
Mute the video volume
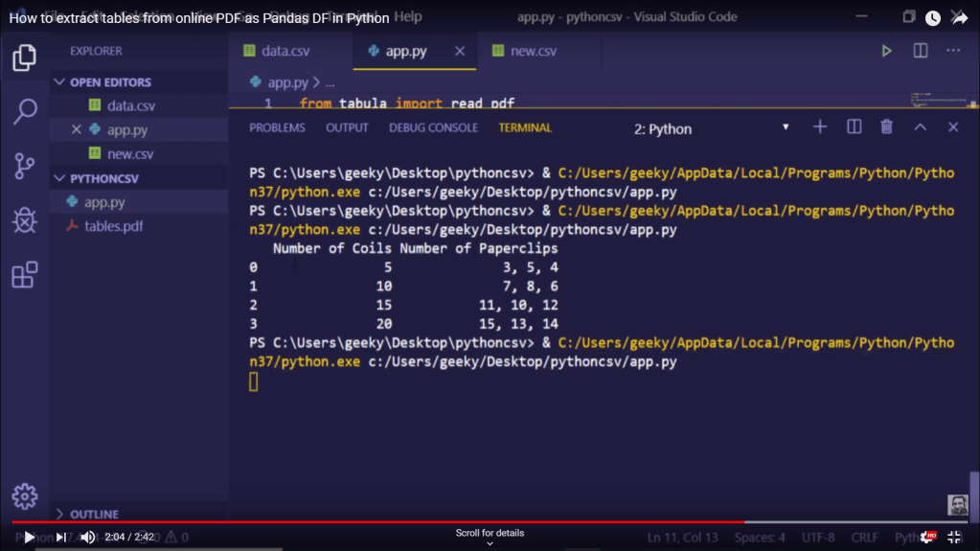[x=87, y=538]
